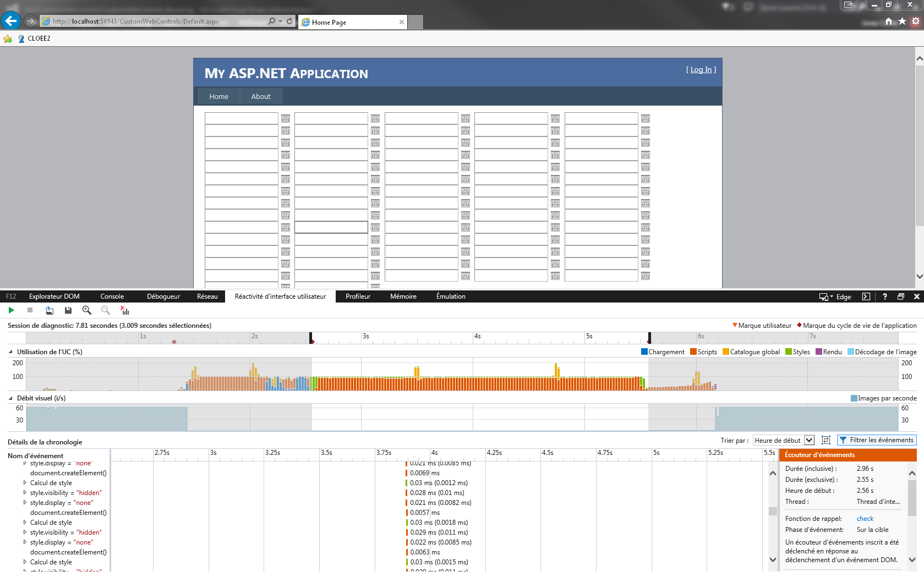Click the clear selection chart icon
This screenshot has width=924, height=577.
pyautogui.click(x=124, y=310)
